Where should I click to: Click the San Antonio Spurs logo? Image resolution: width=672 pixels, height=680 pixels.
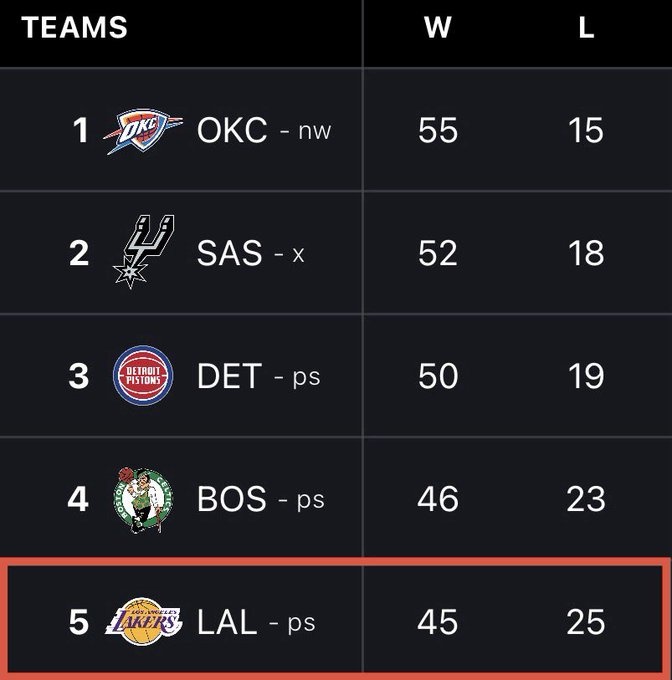[142, 252]
